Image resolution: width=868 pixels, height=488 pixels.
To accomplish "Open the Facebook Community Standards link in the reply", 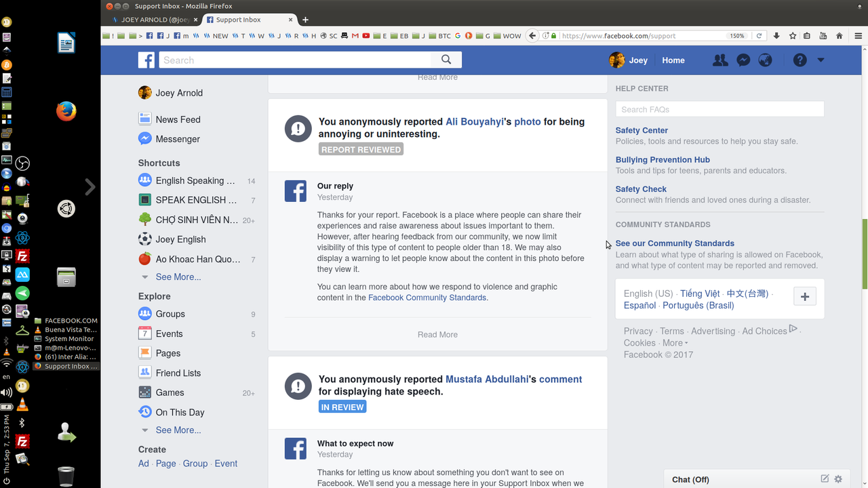I will tap(427, 298).
